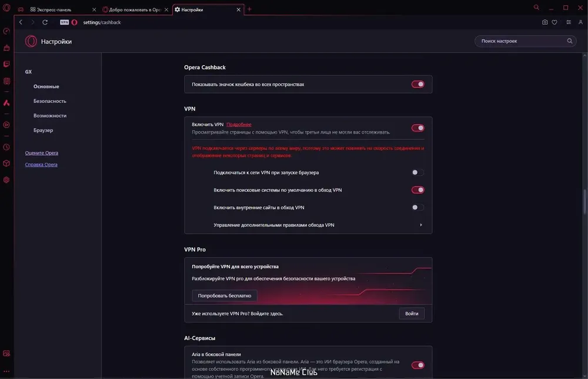The image size is (588, 379).
Task: Open the VPN Подробнее link
Action: point(239,125)
